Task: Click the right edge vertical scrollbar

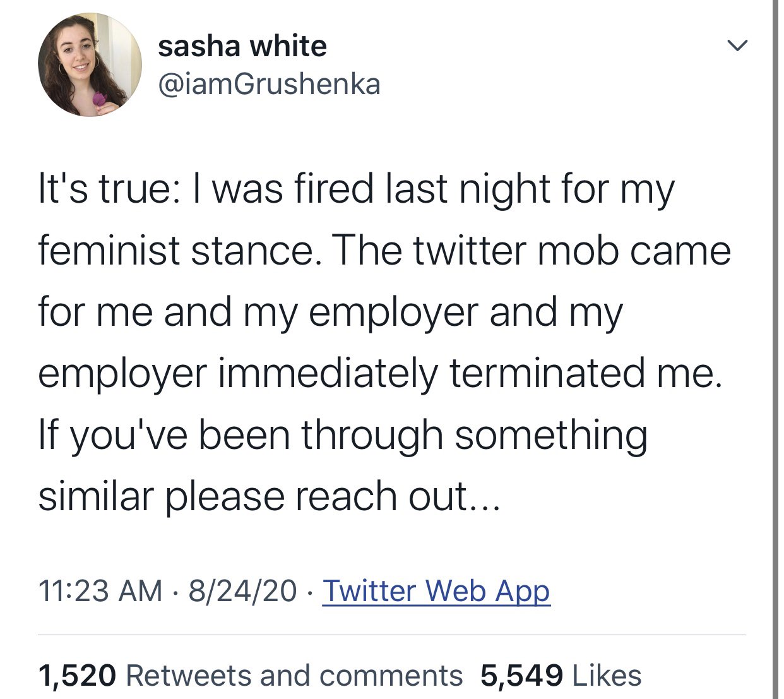Action: (776, 347)
